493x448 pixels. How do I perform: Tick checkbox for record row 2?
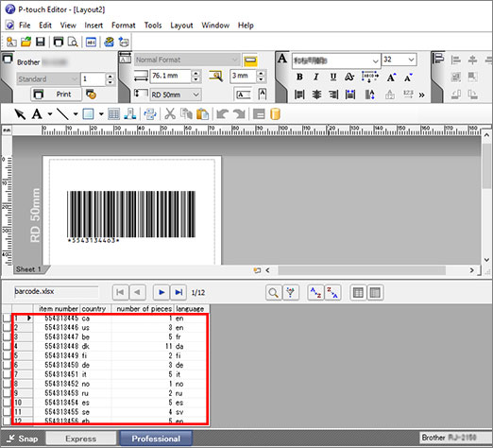pyautogui.click(x=7, y=327)
